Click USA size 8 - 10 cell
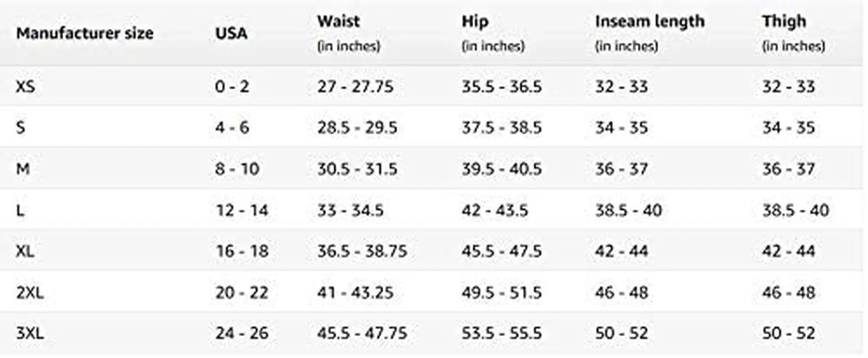Screen dimensions: 868x358 coord(237,169)
